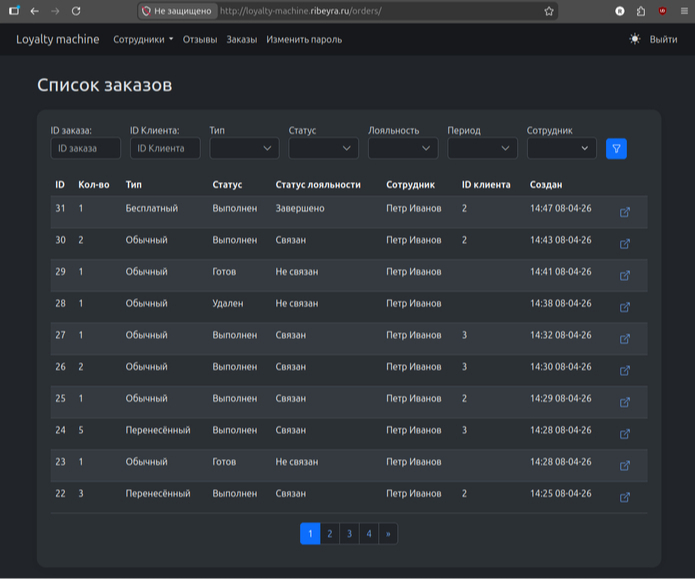Open the Лояльность filter dropdown

pos(402,149)
